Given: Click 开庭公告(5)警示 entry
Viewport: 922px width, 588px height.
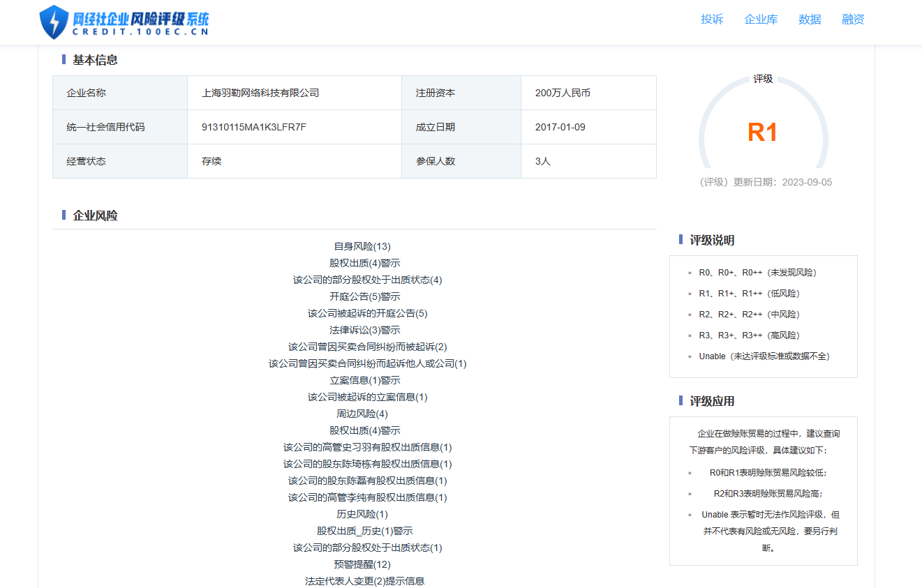Looking at the screenshot, I should pyautogui.click(x=364, y=296).
